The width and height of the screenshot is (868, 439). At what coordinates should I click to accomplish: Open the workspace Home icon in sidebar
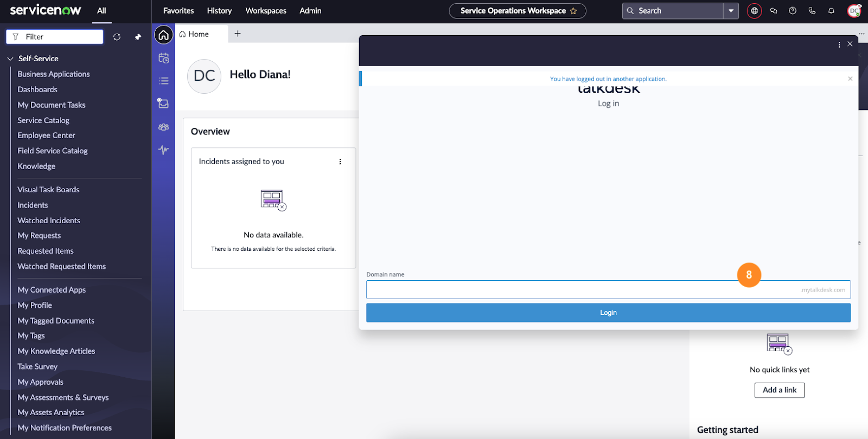click(163, 35)
